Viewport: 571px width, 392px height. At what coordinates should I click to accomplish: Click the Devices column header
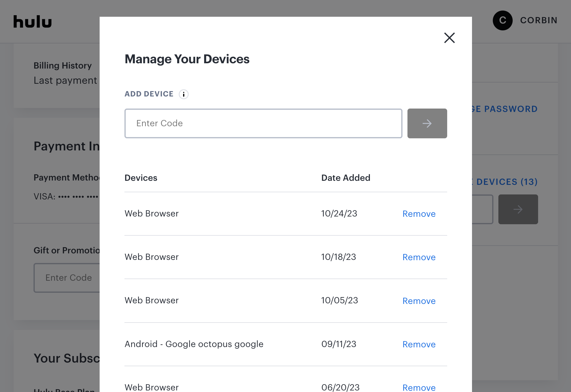141,178
